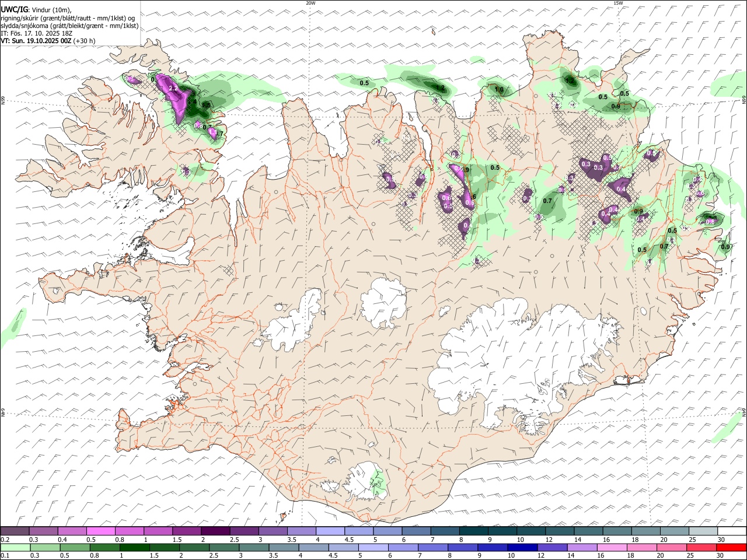The image size is (747, 560).
Task: Click the 'VT: Sun. 19.10.2025 00Z (+30 h)' line
Action: tap(48, 41)
